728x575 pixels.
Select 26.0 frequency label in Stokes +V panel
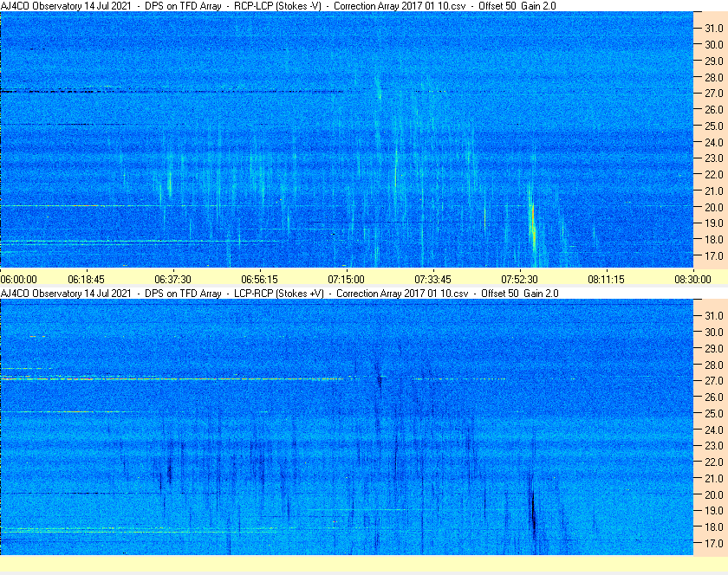click(714, 397)
